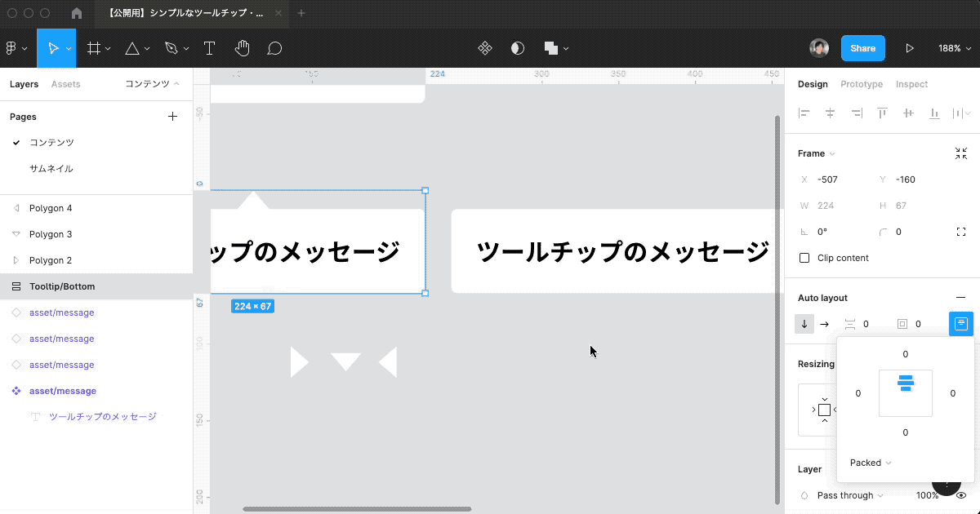Click the Use as mask icon
This screenshot has width=980, height=514.
point(518,48)
